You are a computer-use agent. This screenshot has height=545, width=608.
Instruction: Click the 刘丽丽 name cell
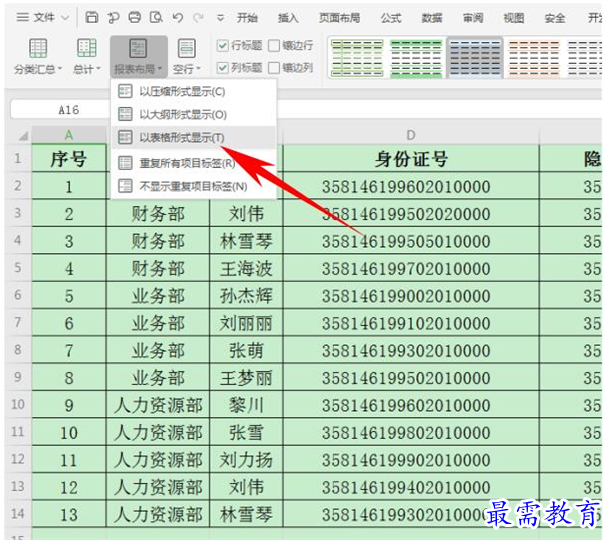click(246, 323)
